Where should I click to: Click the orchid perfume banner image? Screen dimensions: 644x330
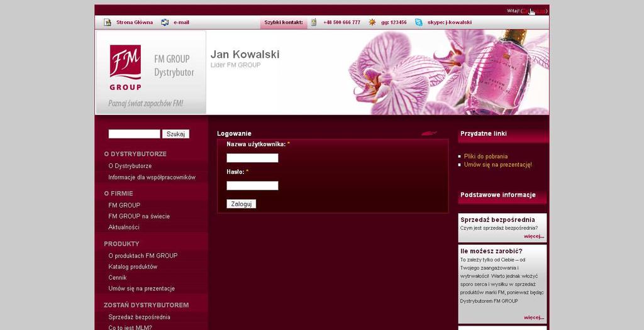(447, 72)
